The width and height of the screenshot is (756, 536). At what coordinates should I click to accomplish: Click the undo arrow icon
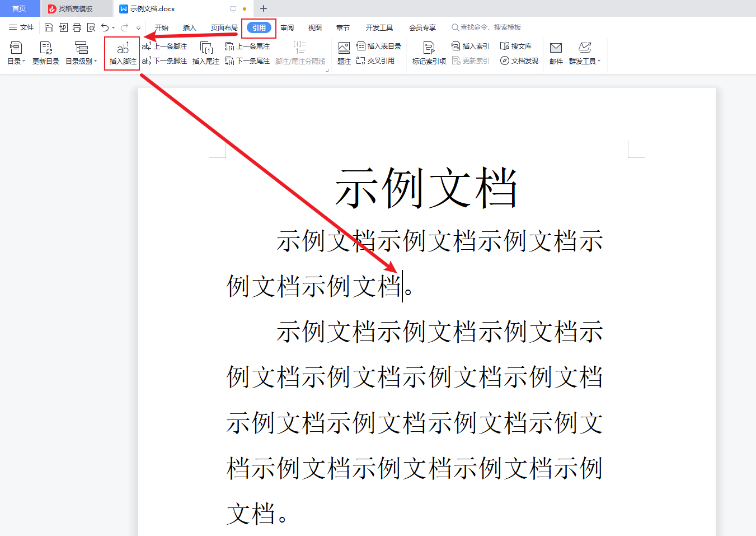coord(105,27)
